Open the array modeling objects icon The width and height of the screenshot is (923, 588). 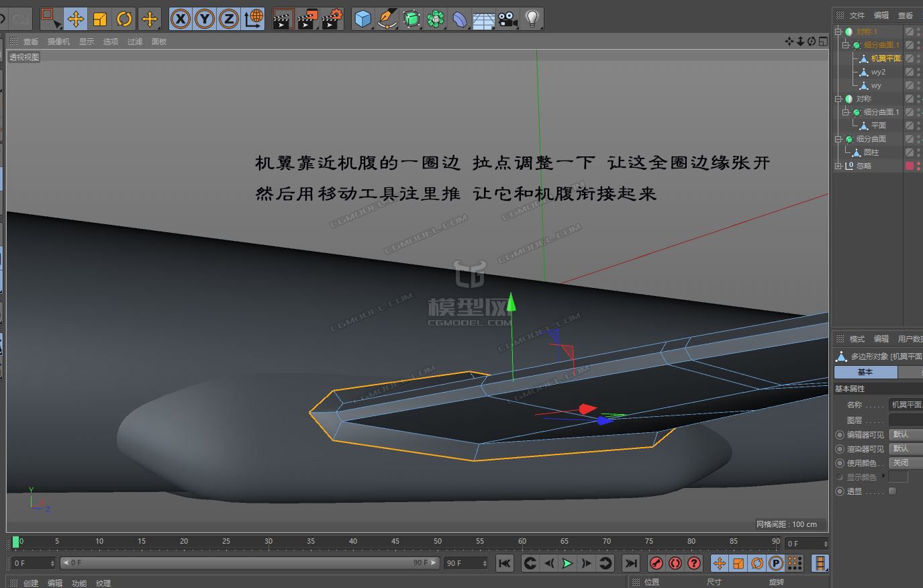[436, 19]
